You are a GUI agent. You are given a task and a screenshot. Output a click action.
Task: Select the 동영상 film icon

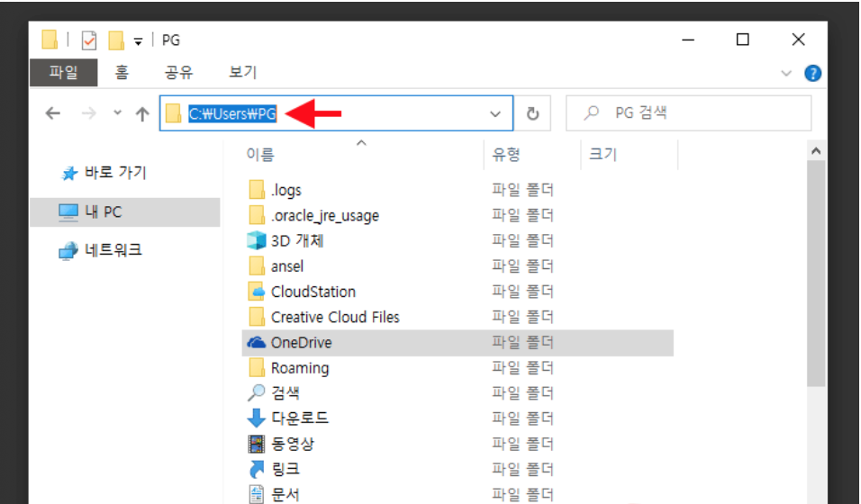coord(257,444)
